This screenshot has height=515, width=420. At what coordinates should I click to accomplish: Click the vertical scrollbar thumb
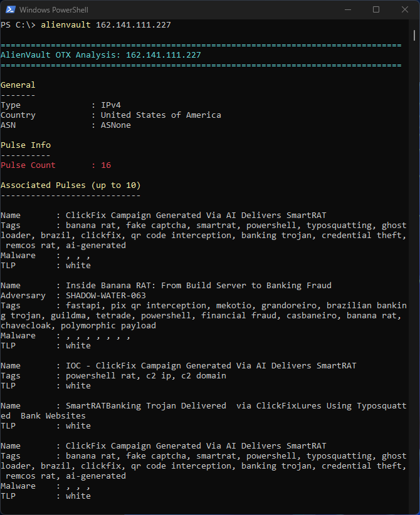click(414, 36)
